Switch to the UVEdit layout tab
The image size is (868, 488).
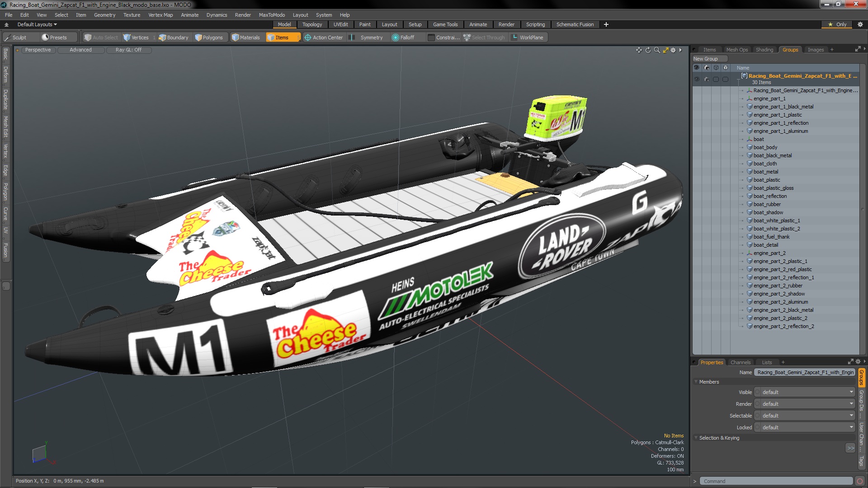(340, 24)
